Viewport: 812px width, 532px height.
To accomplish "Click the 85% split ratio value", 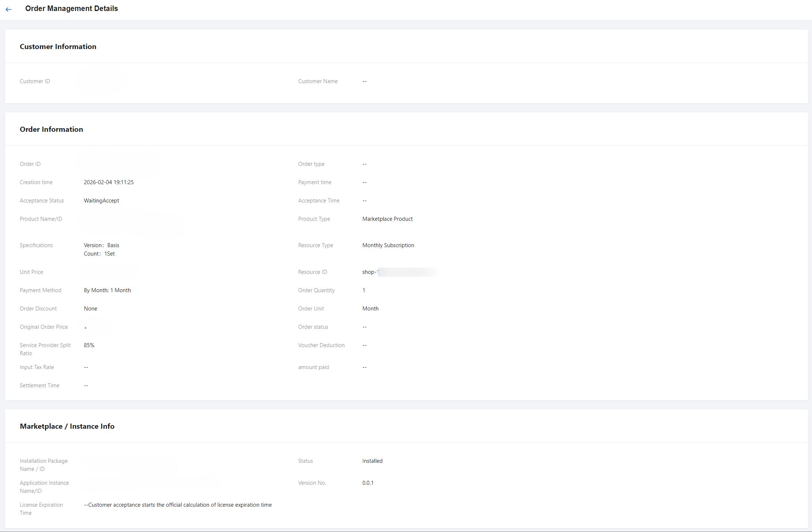I will 89,345.
